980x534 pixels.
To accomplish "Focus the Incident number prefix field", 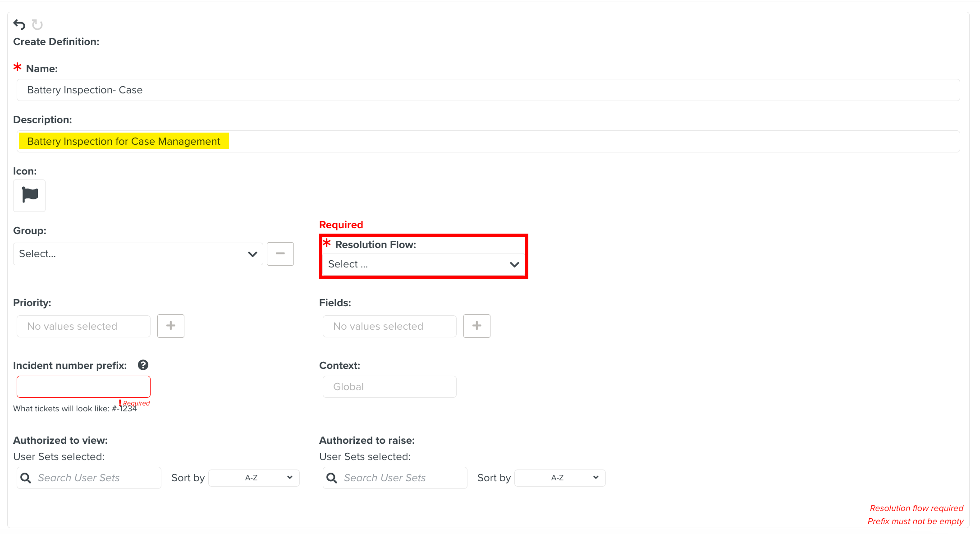I will [83, 387].
